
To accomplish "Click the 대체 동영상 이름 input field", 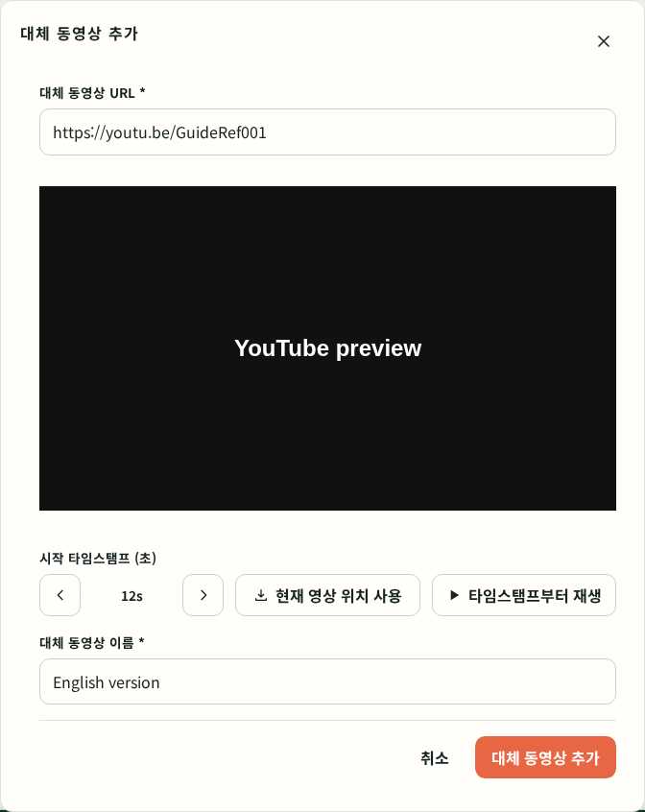I will point(327,681).
